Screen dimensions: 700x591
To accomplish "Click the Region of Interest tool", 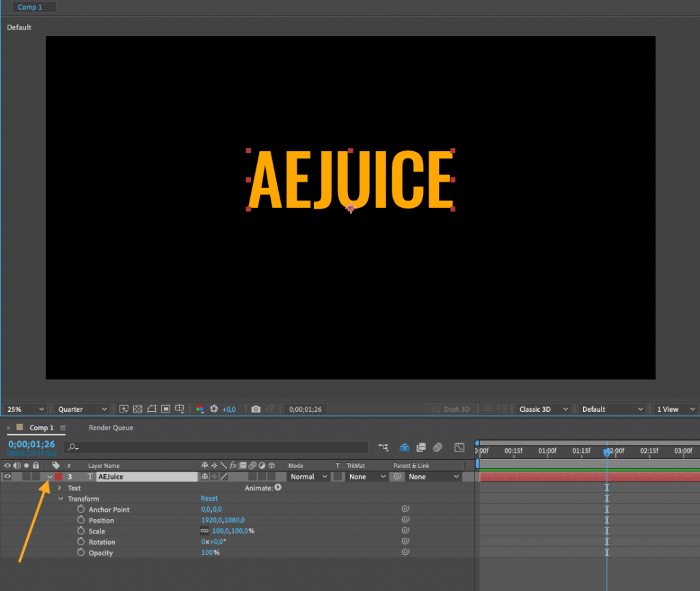I will 165,408.
